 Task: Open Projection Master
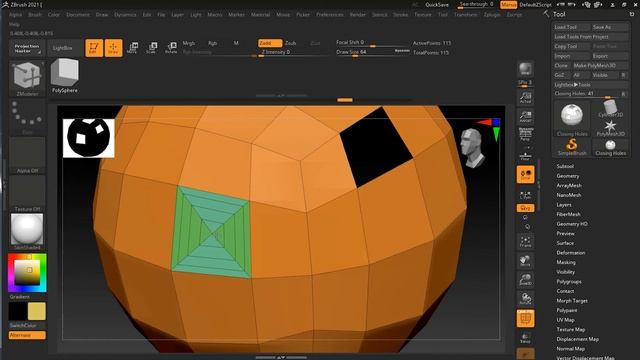tap(27, 49)
